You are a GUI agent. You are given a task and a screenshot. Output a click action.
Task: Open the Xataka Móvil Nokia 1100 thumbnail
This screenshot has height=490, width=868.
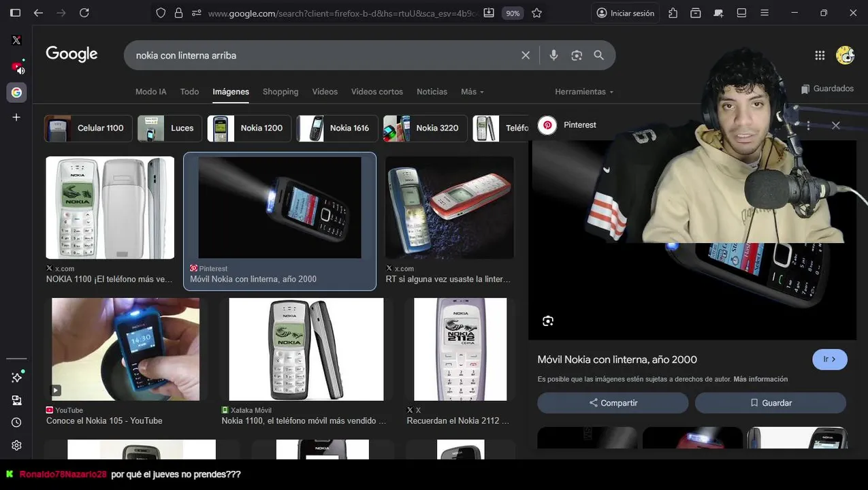[x=306, y=349]
